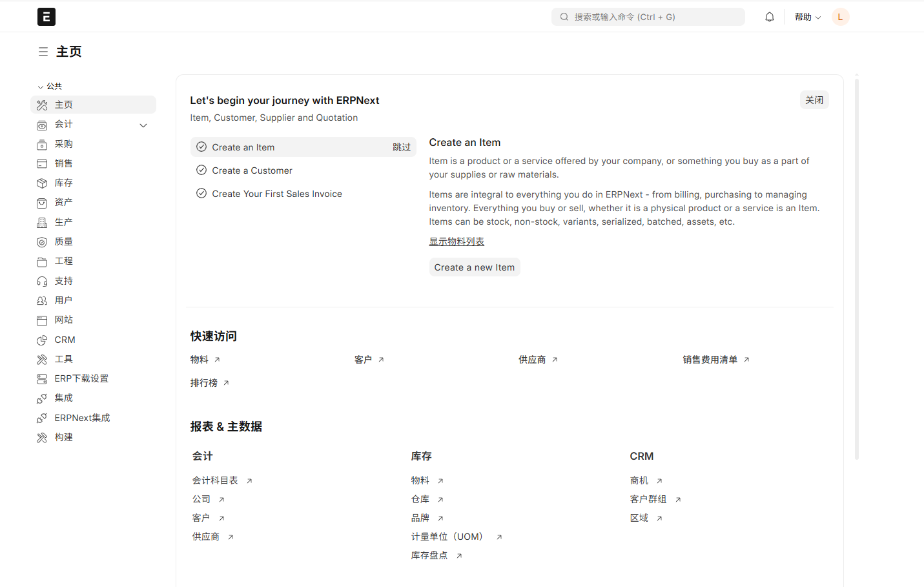Click arrow icon next to 销售费用清单

[x=746, y=360]
